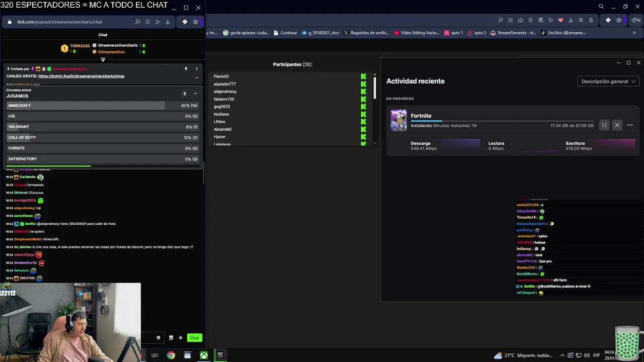This screenshot has width=644, height=362.
Task: Click the search icon in browser title bar
Action: 601,7
